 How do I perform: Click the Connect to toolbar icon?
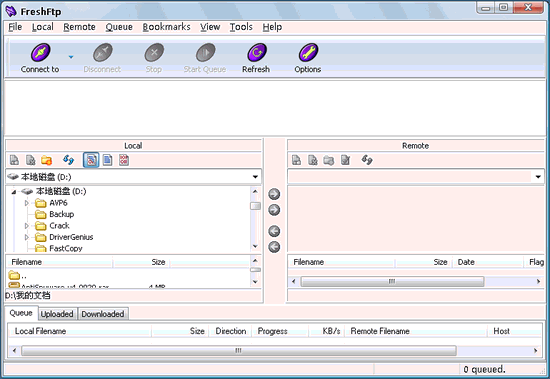(x=40, y=53)
